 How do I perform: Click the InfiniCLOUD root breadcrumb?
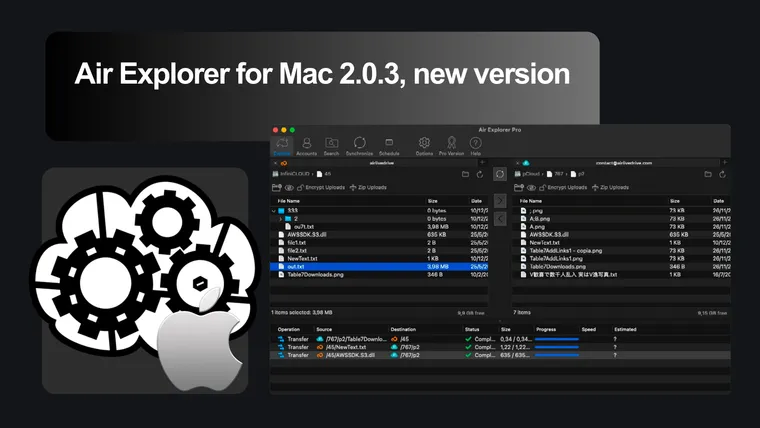point(291,174)
